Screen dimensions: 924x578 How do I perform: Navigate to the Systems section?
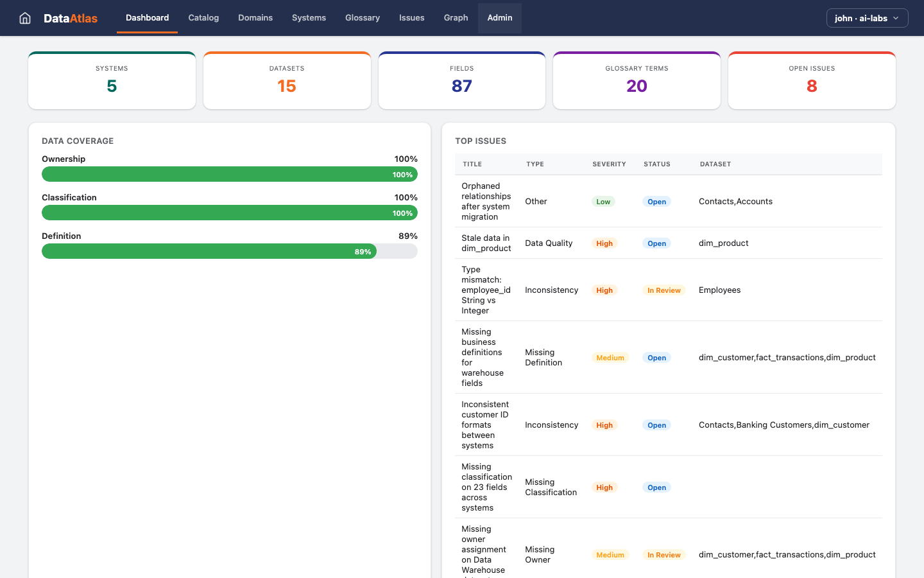tap(309, 17)
